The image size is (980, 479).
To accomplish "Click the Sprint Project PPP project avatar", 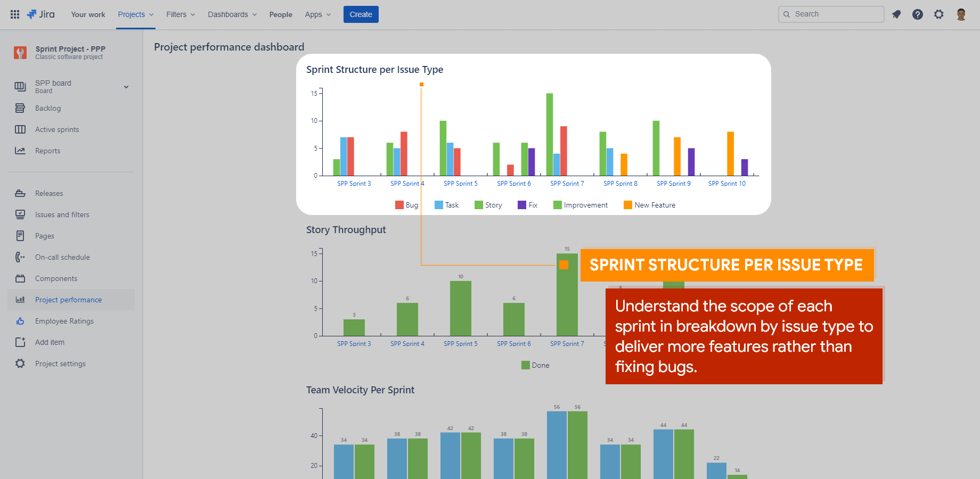I will click(20, 53).
